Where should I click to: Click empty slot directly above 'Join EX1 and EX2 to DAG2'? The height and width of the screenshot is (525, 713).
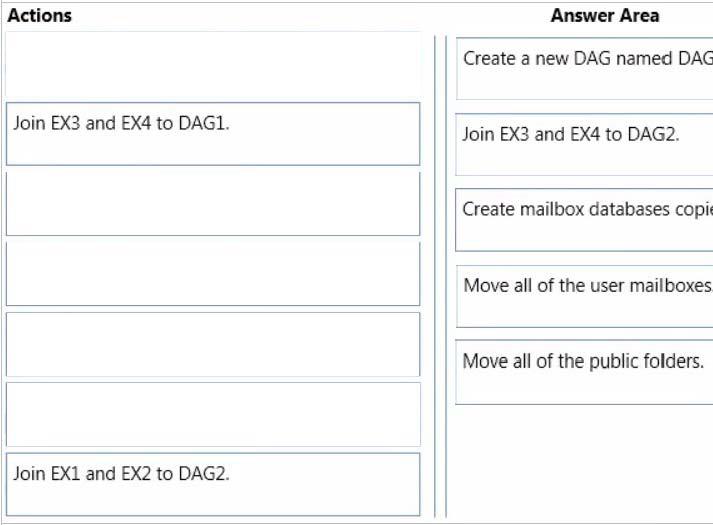[x=213, y=415]
